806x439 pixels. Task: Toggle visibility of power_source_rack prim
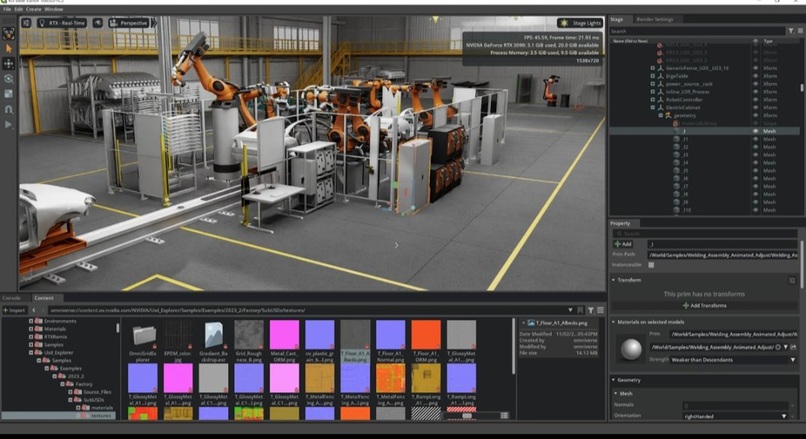pyautogui.click(x=755, y=84)
